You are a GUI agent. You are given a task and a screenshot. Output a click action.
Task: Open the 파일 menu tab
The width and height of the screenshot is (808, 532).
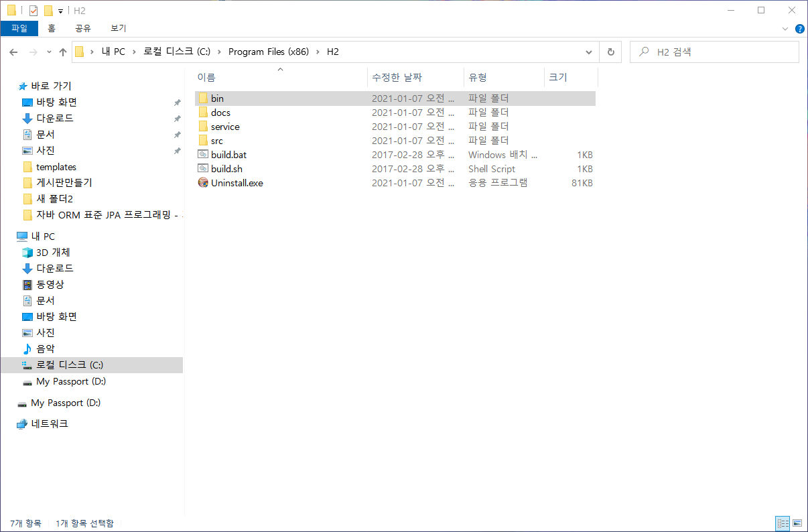tap(19, 28)
